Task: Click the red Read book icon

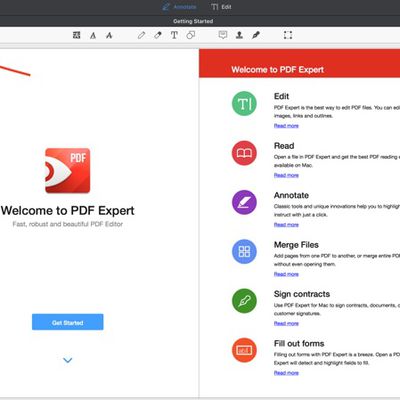Action: pyautogui.click(x=244, y=153)
